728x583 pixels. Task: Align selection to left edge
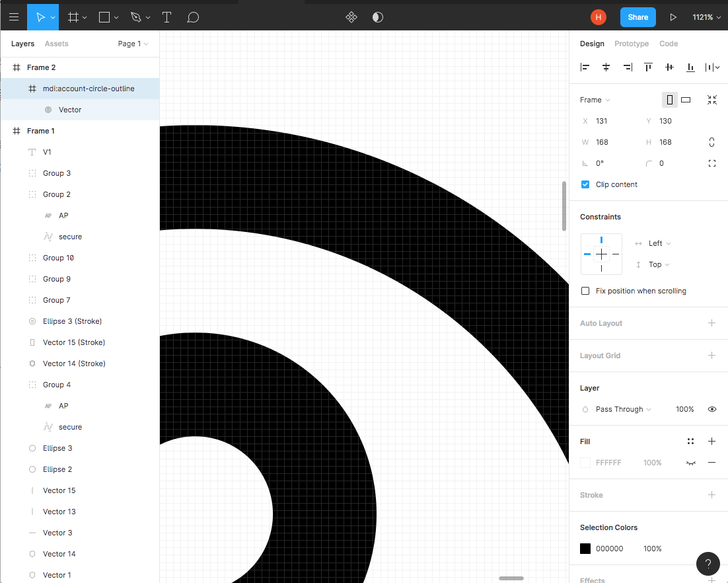point(585,67)
